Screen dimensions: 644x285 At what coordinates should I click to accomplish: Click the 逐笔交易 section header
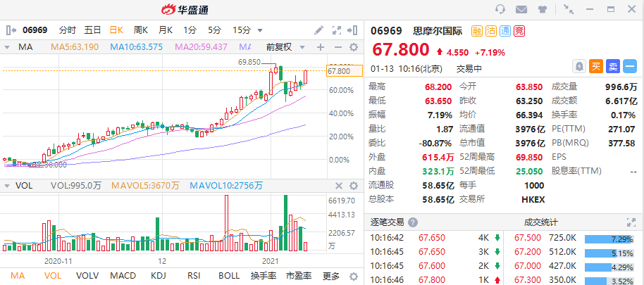pos(388,222)
